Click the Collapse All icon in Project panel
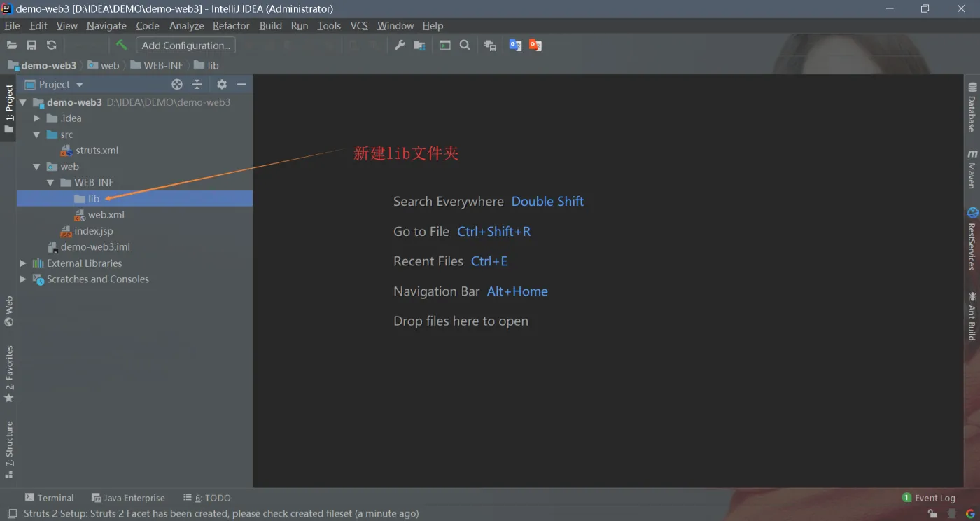Screen dimensions: 980x521 coord(197,84)
